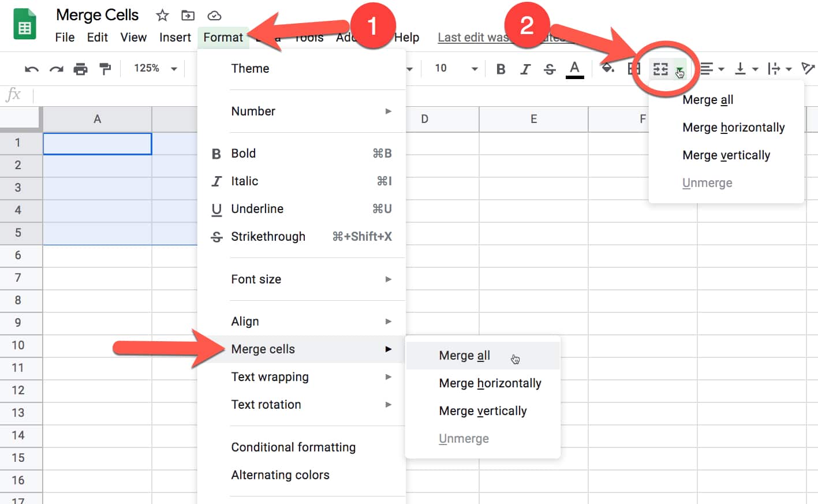Screen dimensions: 818x504
Task: Select column E header
Action: coord(533,119)
